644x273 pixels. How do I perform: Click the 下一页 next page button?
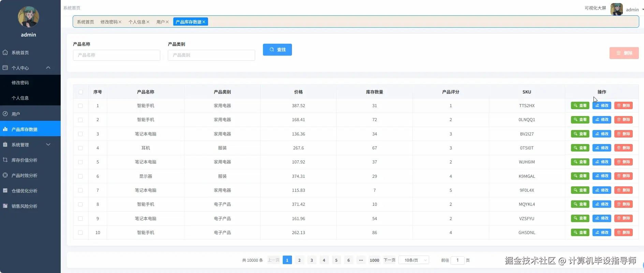click(x=390, y=260)
